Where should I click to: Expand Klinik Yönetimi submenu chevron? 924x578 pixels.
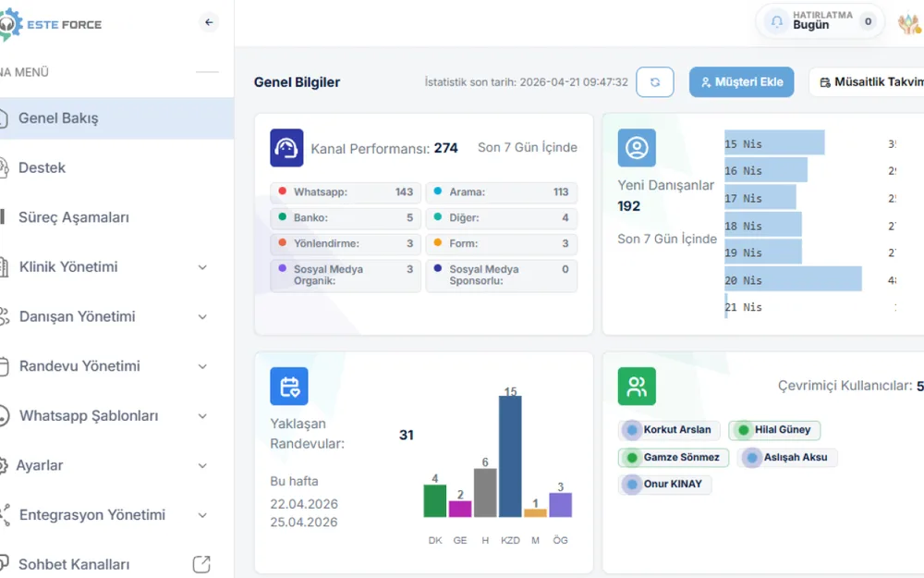click(202, 267)
